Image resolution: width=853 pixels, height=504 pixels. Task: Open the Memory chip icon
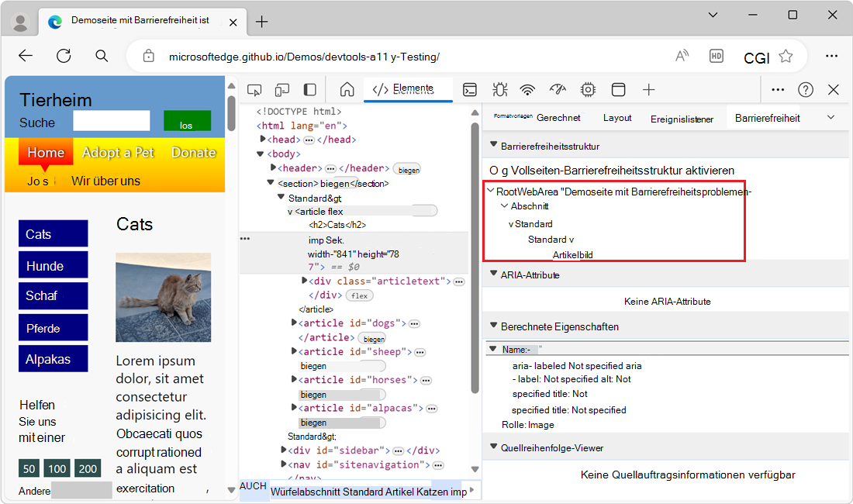point(588,90)
